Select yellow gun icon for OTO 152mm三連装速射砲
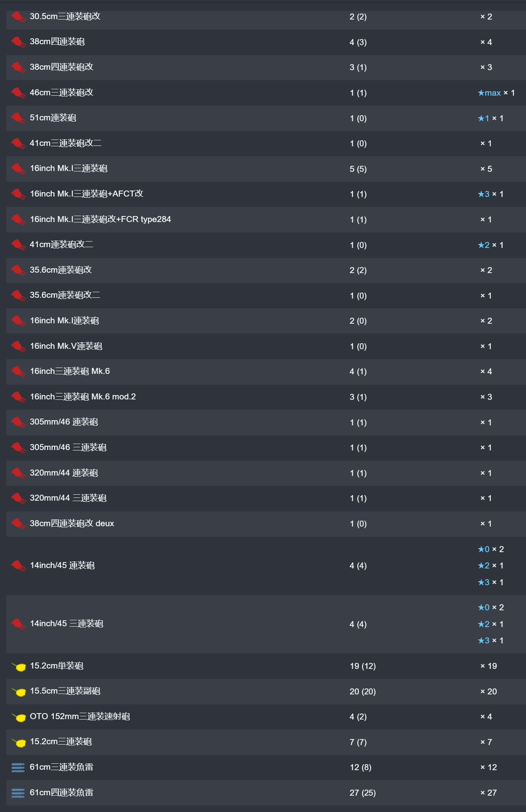 pyautogui.click(x=19, y=717)
